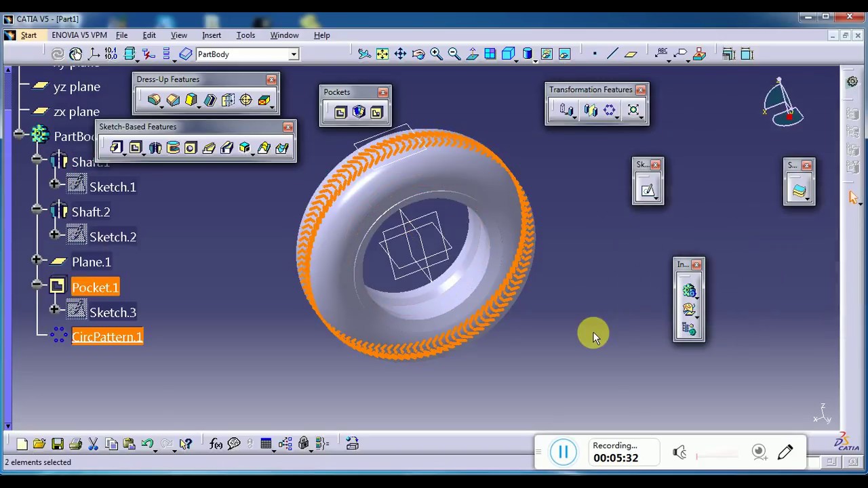The image size is (868, 488).
Task: Select the Shaft tool
Action: (155, 148)
